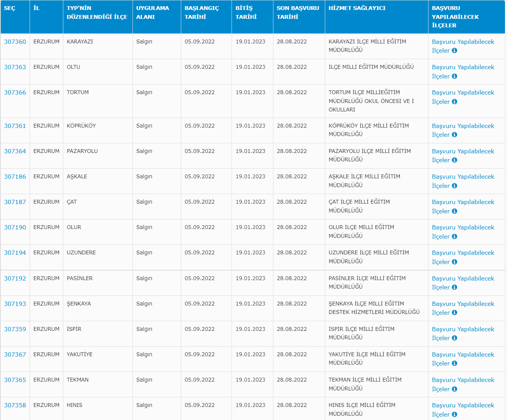Click the info icon in the YAKUTİYE row
The width and height of the screenshot is (508, 420).
tap(454, 363)
